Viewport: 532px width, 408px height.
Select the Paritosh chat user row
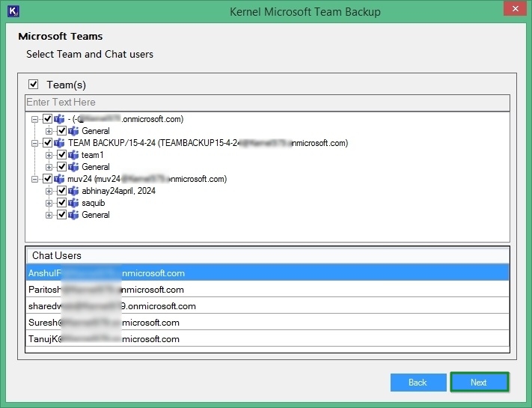[x=267, y=290]
